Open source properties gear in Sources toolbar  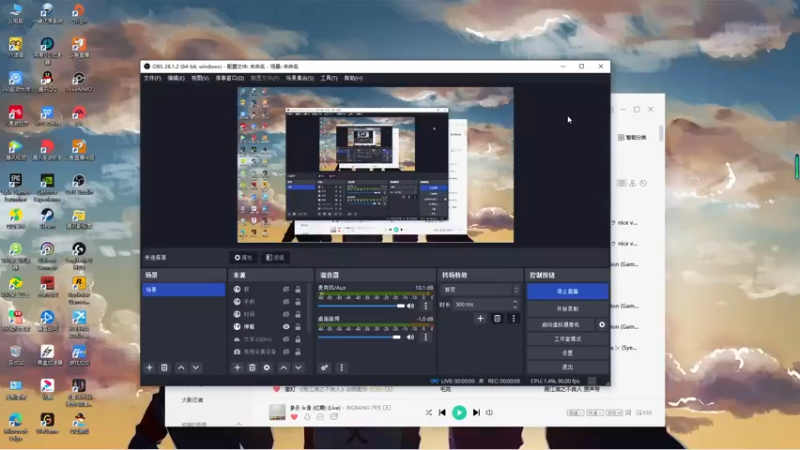tap(267, 367)
